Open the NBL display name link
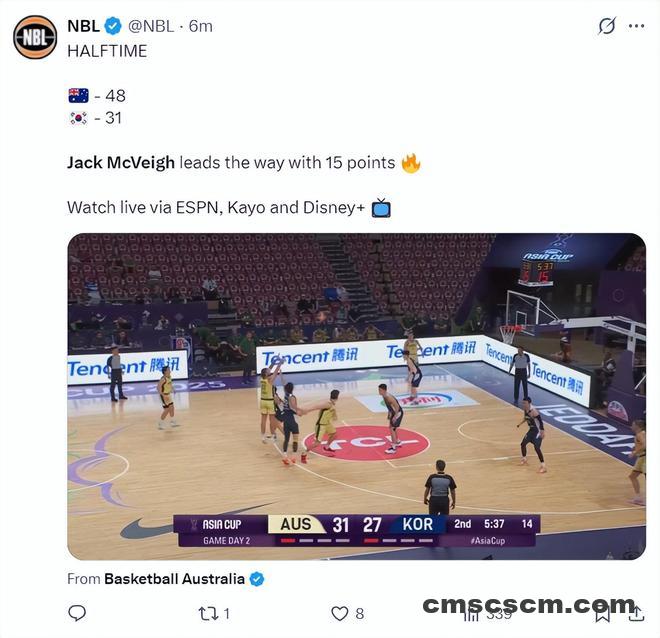 coord(83,26)
